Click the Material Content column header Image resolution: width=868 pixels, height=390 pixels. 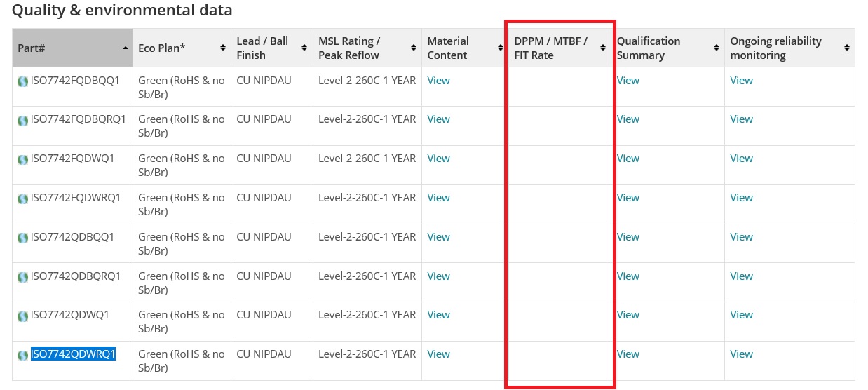tap(449, 48)
